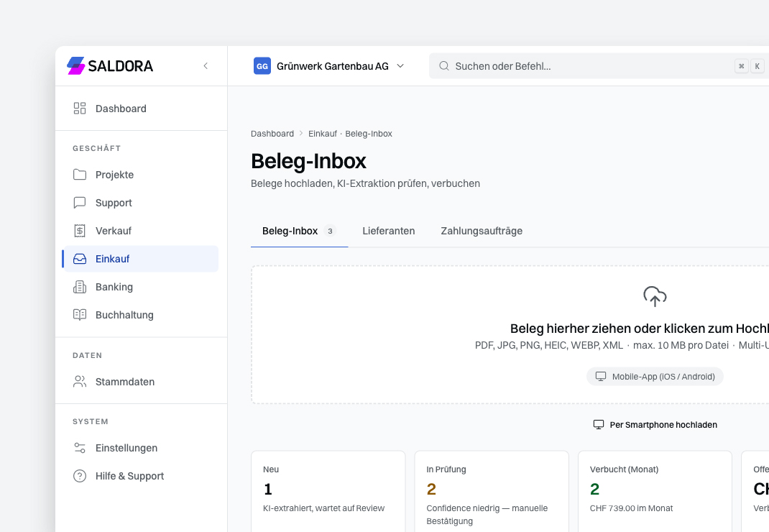This screenshot has width=769, height=532.
Task: Open Projekte in the sidebar
Action: [x=142, y=175]
